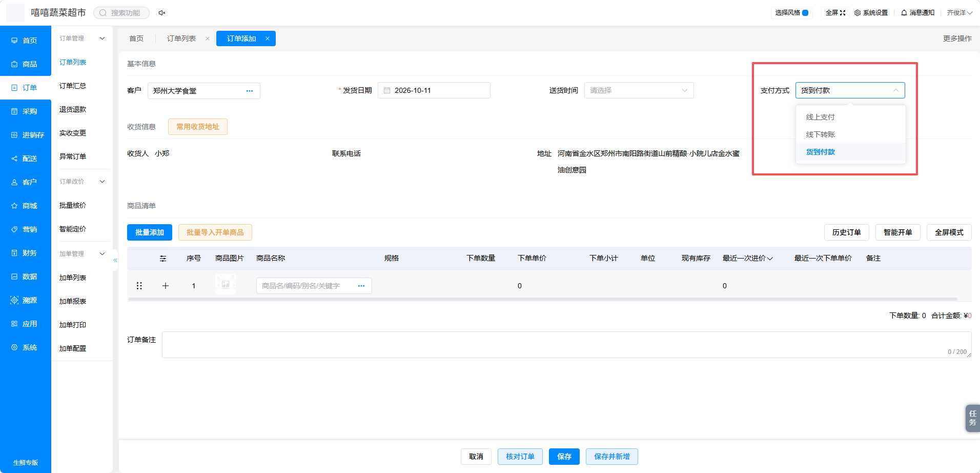Image resolution: width=980 pixels, height=473 pixels.
Task: Click the 批量添加 button
Action: point(150,232)
